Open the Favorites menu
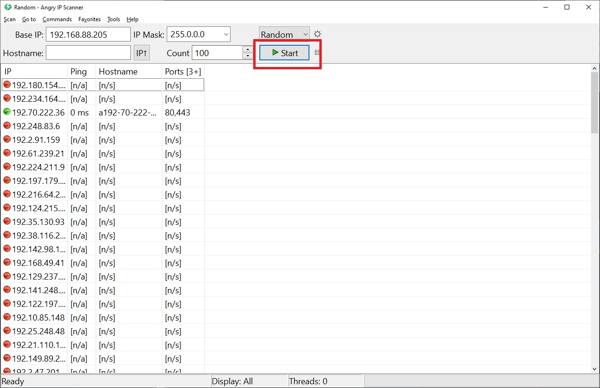 (x=89, y=19)
